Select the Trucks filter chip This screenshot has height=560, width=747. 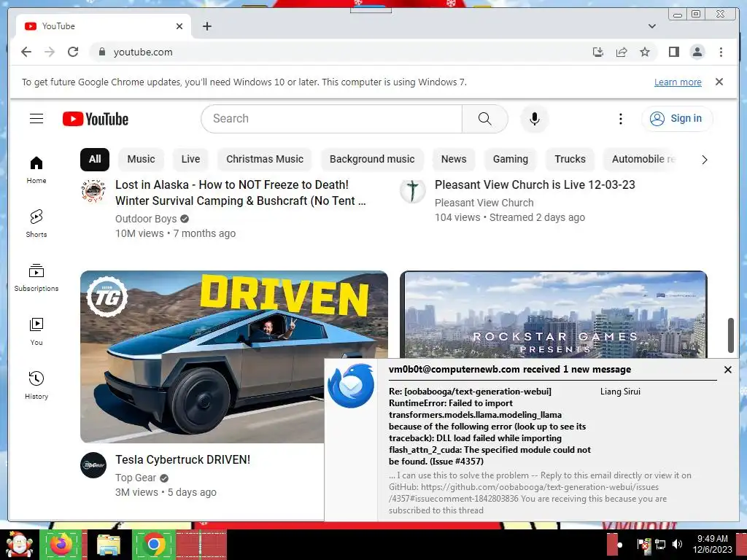570,159
